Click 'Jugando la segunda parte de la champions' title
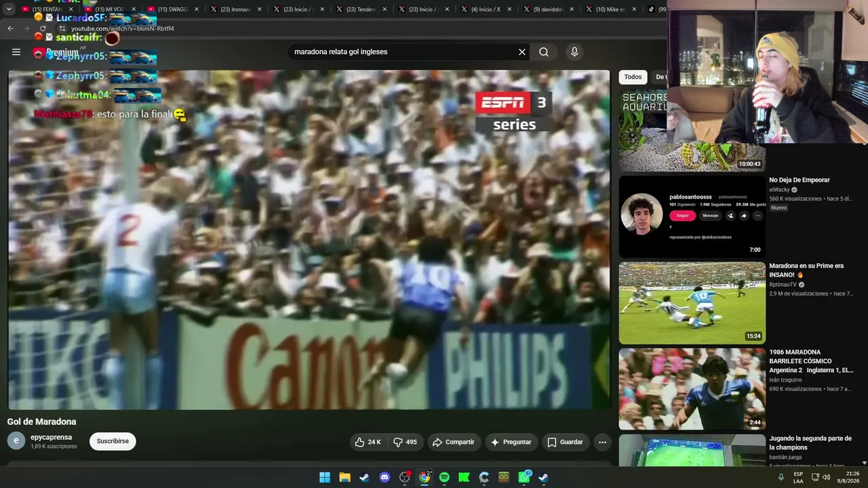The image size is (868, 488). [810, 443]
